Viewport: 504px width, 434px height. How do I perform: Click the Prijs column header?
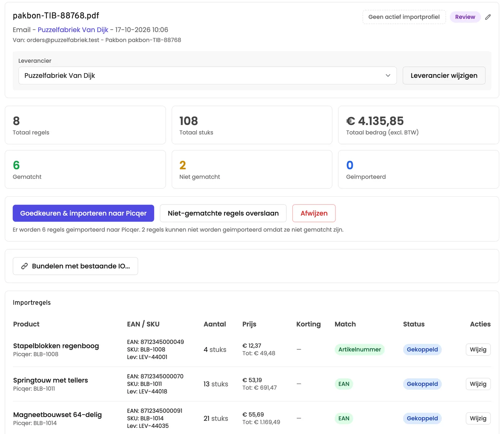(x=249, y=324)
